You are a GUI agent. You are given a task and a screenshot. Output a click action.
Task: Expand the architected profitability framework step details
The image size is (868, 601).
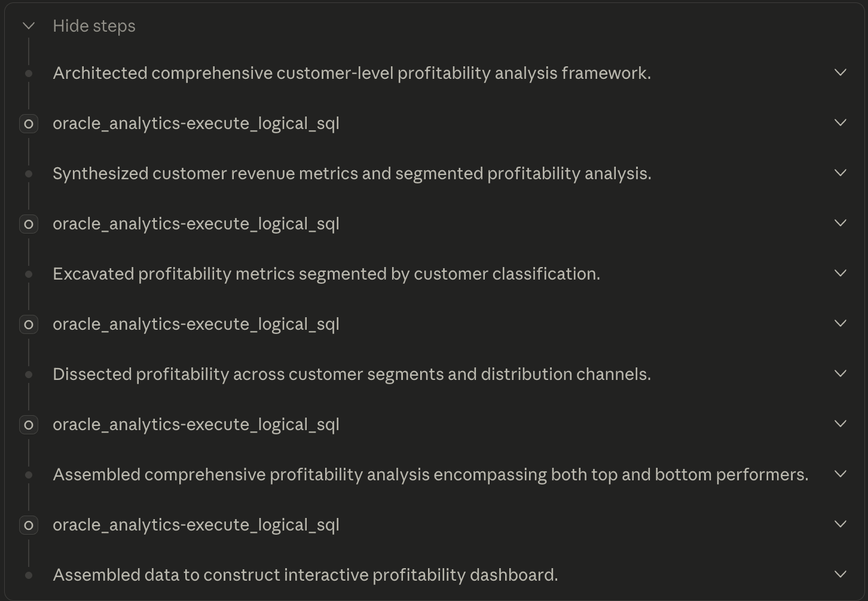[840, 72]
